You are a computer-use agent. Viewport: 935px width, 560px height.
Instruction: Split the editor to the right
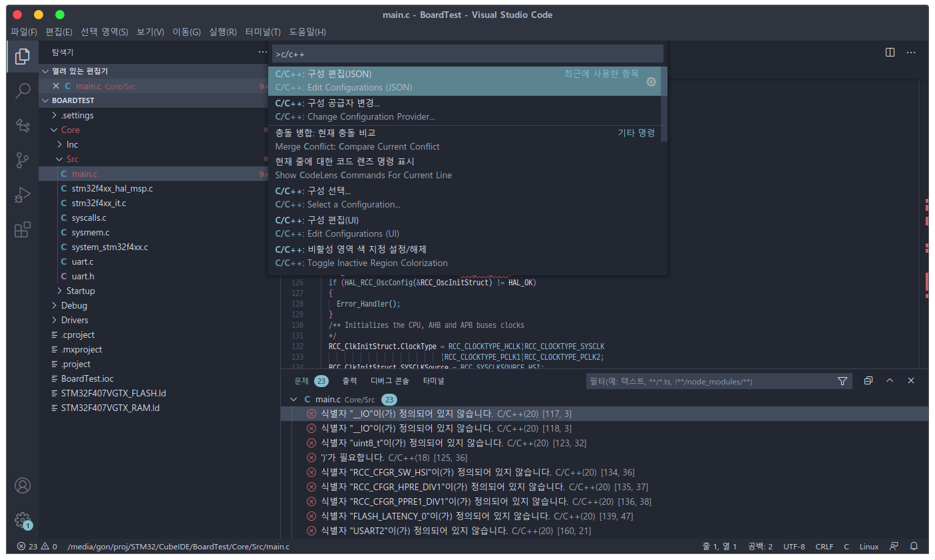pos(890,52)
